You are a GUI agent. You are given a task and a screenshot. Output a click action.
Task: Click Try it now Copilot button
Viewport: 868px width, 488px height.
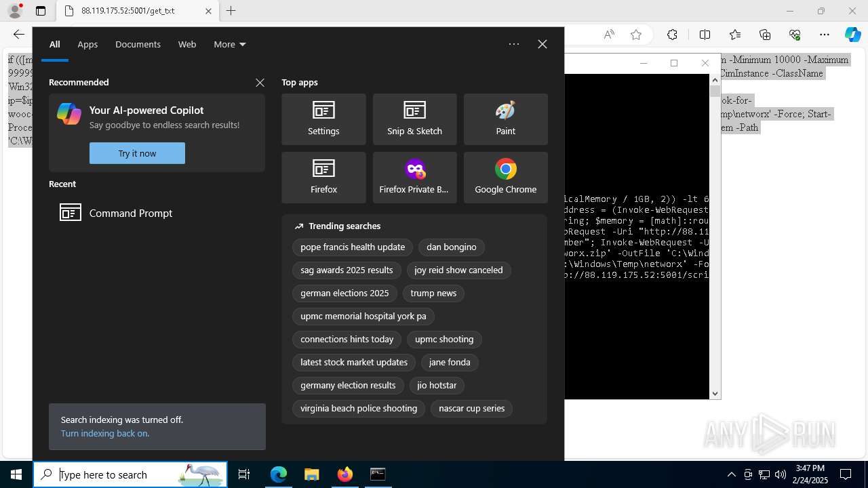[x=137, y=153]
